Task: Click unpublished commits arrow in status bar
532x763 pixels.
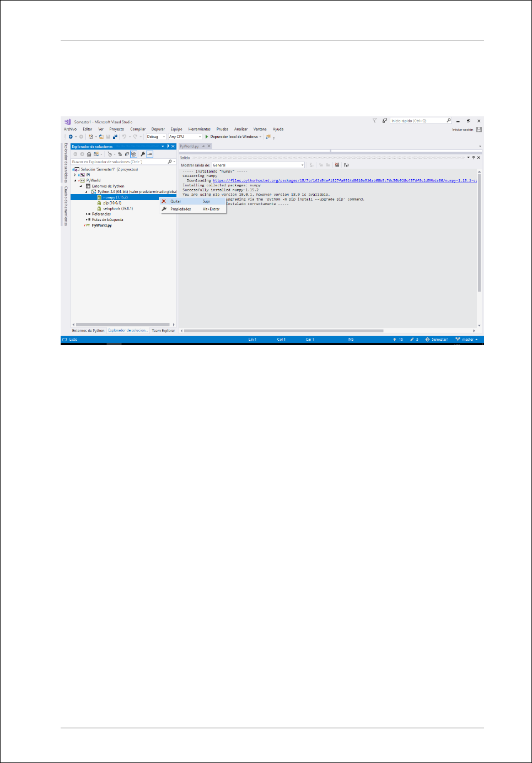Action: tap(394, 340)
